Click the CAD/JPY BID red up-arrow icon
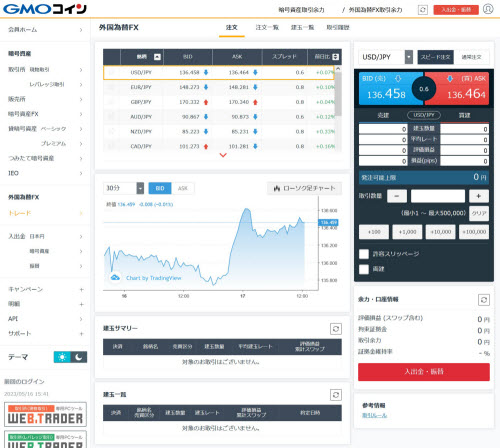The image size is (500, 448). point(206,146)
